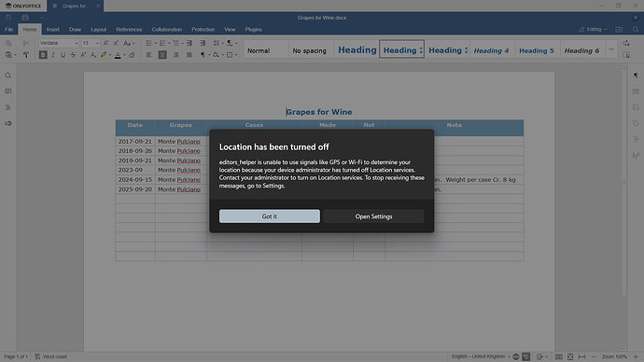Click the Open file location folder icon

619,29
